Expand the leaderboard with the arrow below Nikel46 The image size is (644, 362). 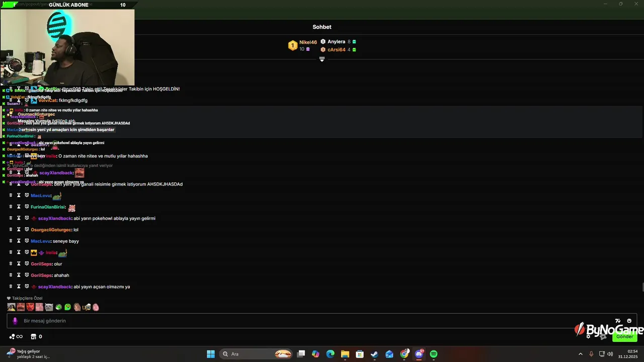322,59
